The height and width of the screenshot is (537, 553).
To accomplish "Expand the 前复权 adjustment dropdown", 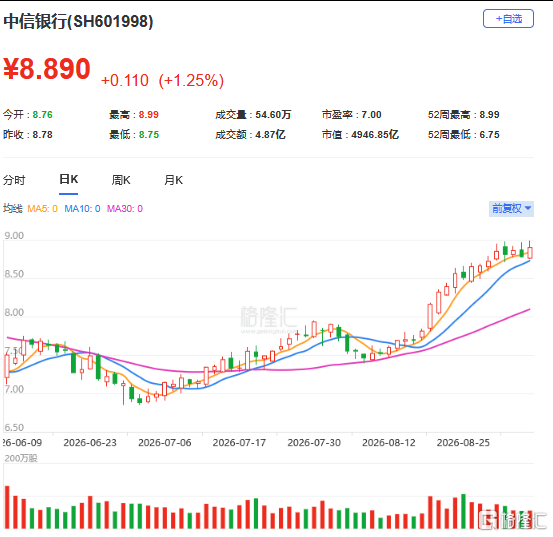I will (511, 209).
